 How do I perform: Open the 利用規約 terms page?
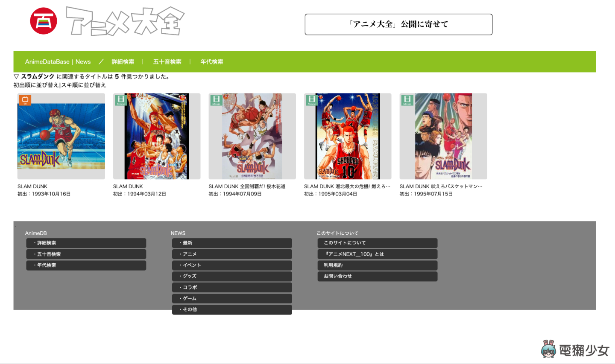click(377, 265)
